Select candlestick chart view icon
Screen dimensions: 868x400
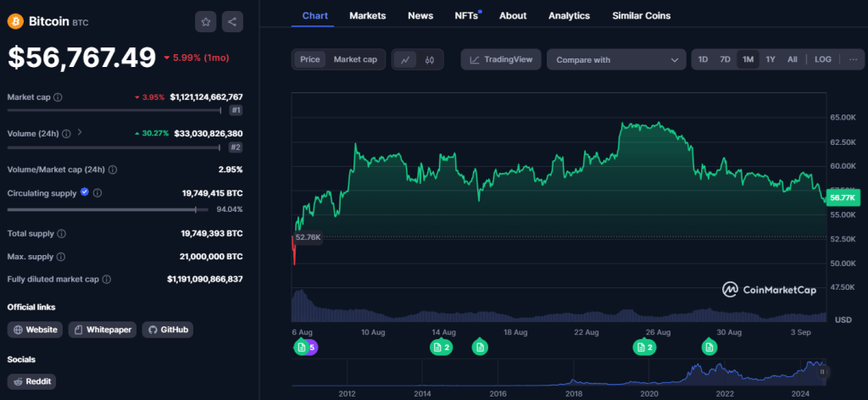click(430, 60)
